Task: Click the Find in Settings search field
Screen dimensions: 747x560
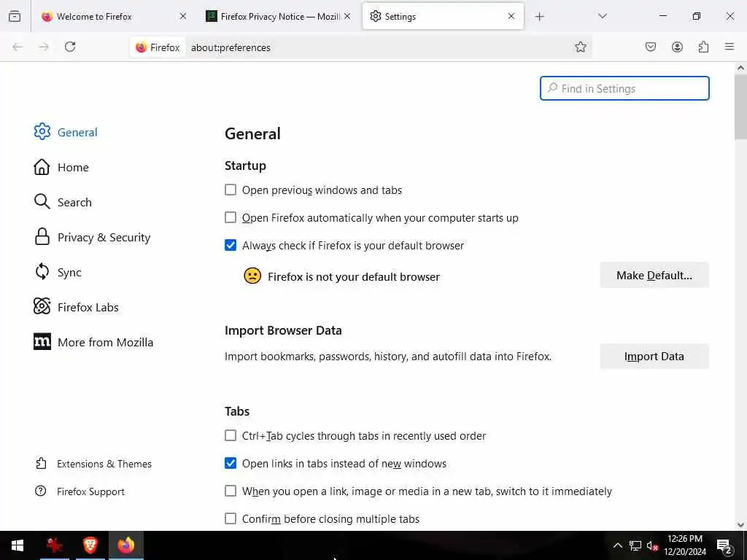Action: coord(624,88)
